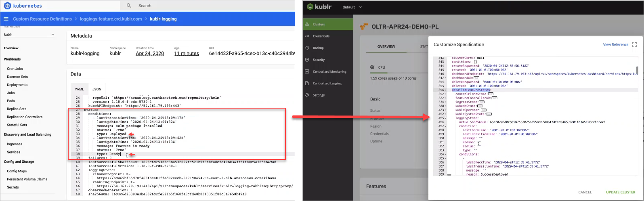Expand the dashboardOk fold on line 247
Viewport: 644px width, 201px height.
pos(446,78)
